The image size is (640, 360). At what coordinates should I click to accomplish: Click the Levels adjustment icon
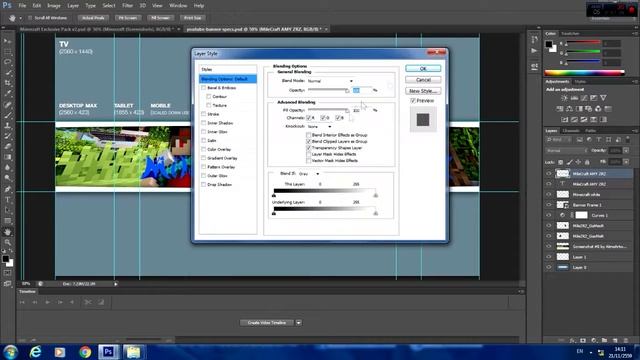tap(574, 98)
